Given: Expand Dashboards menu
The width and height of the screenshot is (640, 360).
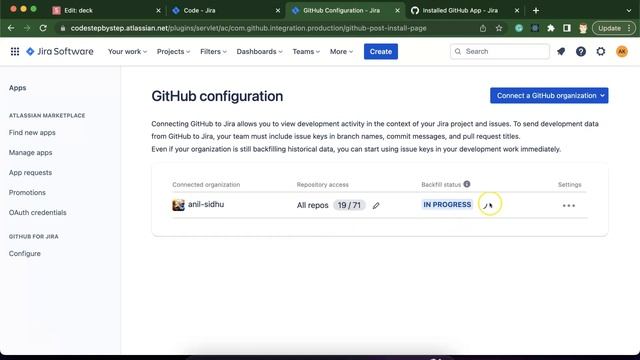Looking at the screenshot, I should click(x=259, y=51).
